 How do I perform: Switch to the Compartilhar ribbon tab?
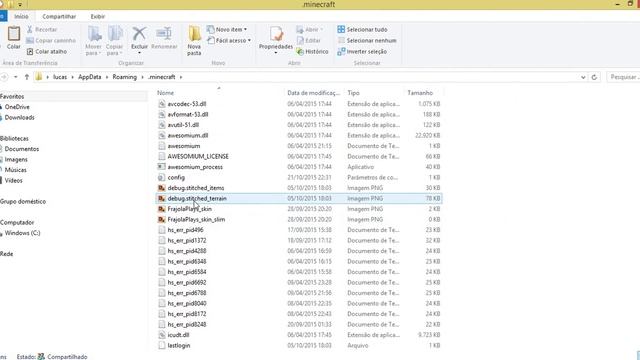[59, 16]
